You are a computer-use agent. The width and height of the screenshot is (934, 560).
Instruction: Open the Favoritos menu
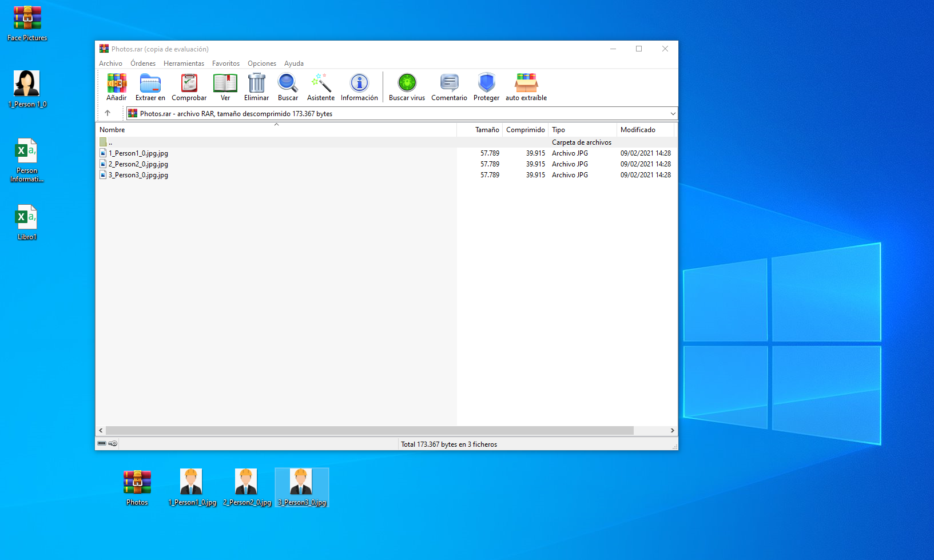click(x=226, y=63)
